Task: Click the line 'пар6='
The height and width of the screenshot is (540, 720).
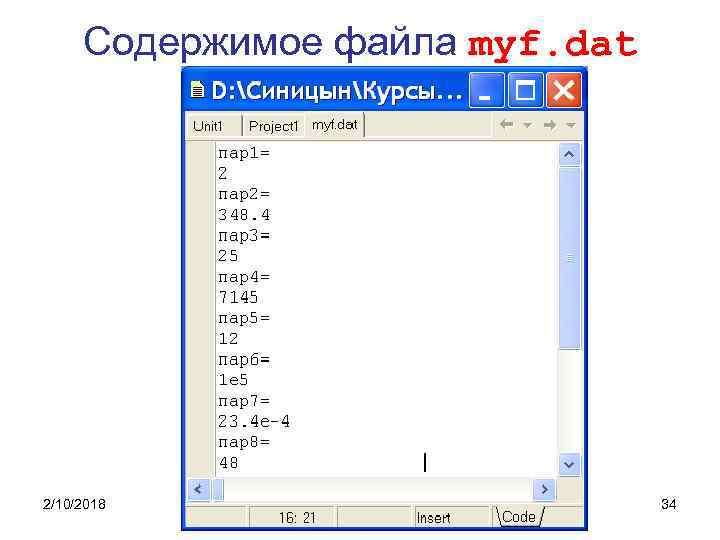Action: pyautogui.click(x=244, y=360)
